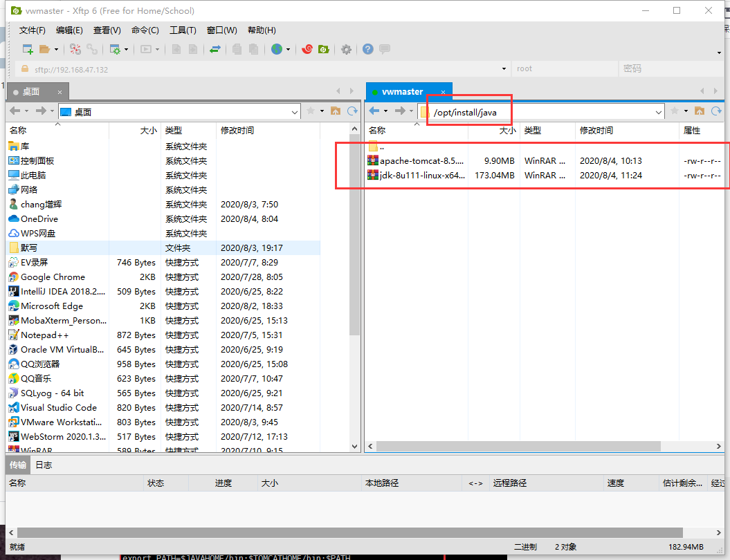This screenshot has height=560, width=730.
Task: Click the root username field
Action: (565, 69)
